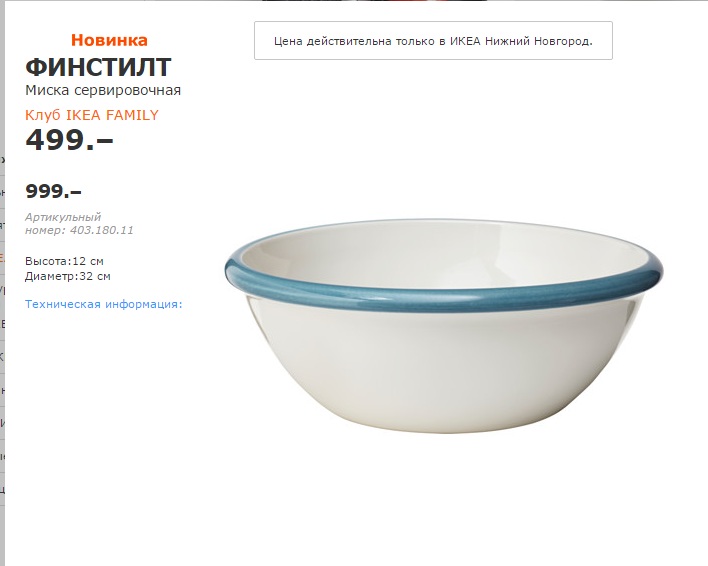Image resolution: width=708 pixels, height=566 pixels.
Task: Click the Миска сервировочная description text
Action: (x=103, y=90)
